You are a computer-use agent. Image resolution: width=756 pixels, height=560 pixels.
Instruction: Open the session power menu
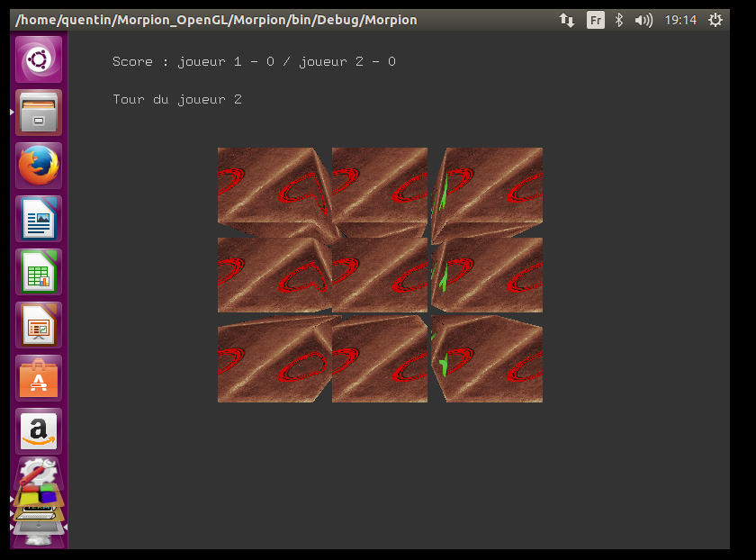click(x=715, y=21)
